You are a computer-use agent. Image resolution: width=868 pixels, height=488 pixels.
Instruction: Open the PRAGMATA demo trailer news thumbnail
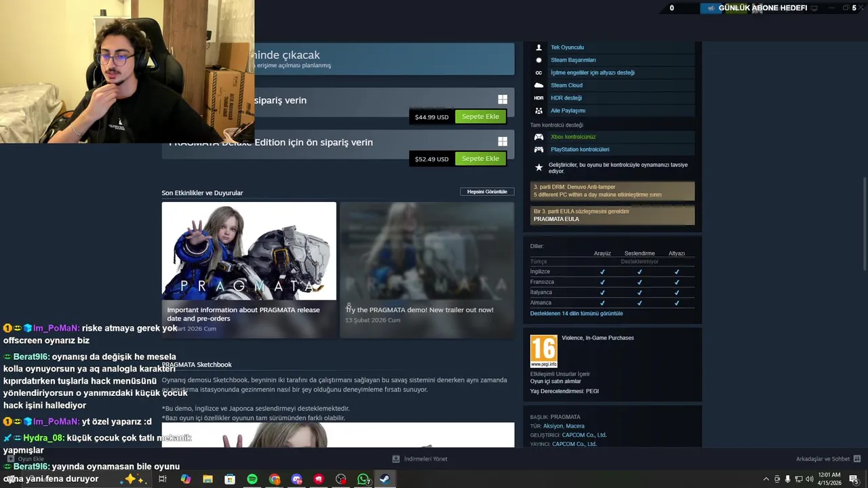(427, 251)
